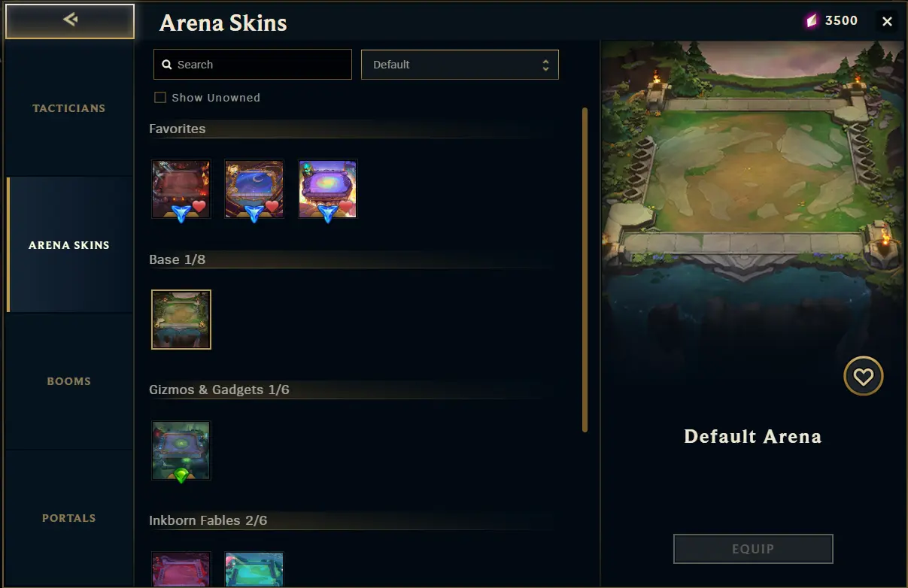This screenshot has width=908, height=588.
Task: Click the search magnifier icon
Action: tap(166, 65)
